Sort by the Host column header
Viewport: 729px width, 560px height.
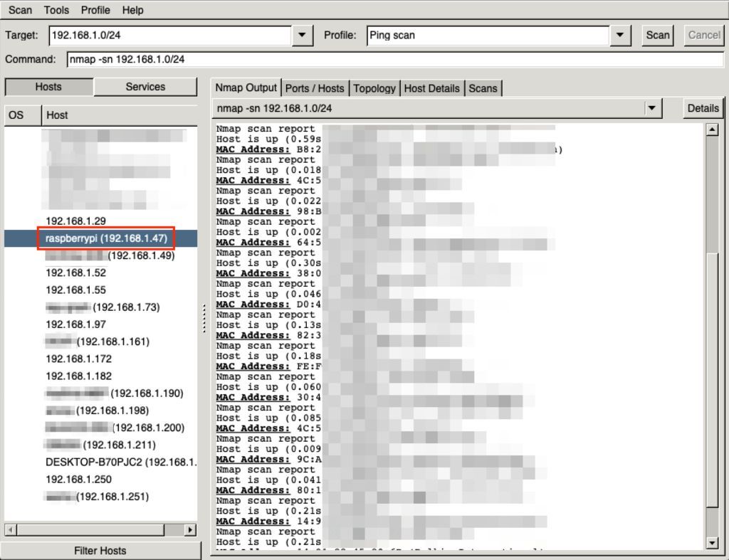[x=120, y=115]
